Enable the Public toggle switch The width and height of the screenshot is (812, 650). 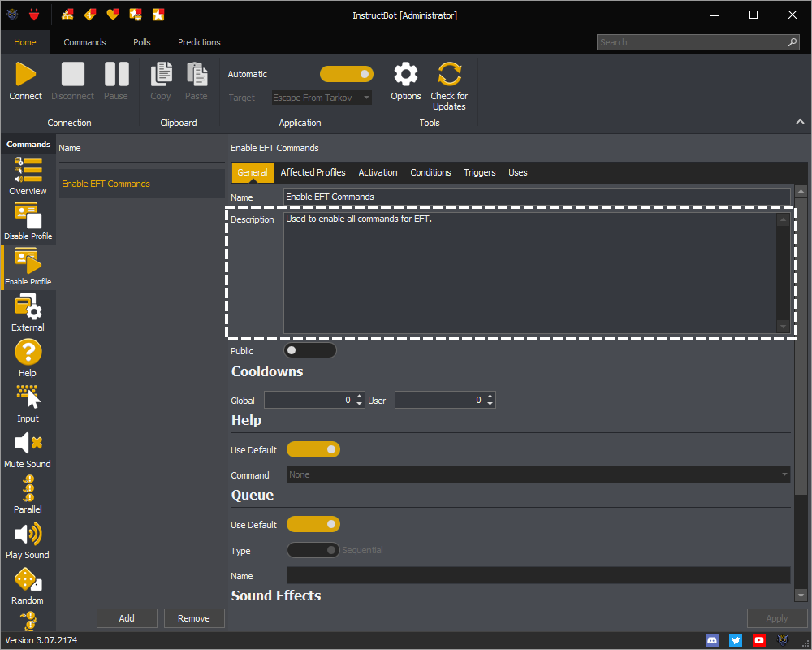[309, 351]
